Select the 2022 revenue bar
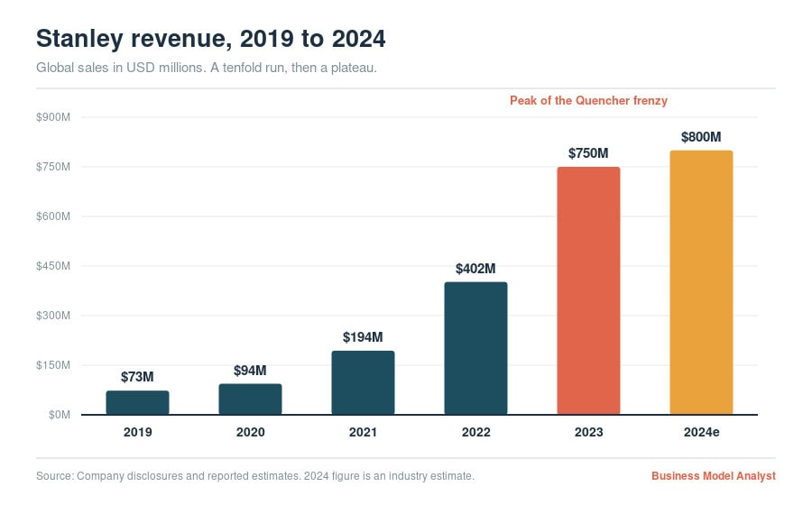This screenshot has width=812, height=505. pyautogui.click(x=475, y=348)
